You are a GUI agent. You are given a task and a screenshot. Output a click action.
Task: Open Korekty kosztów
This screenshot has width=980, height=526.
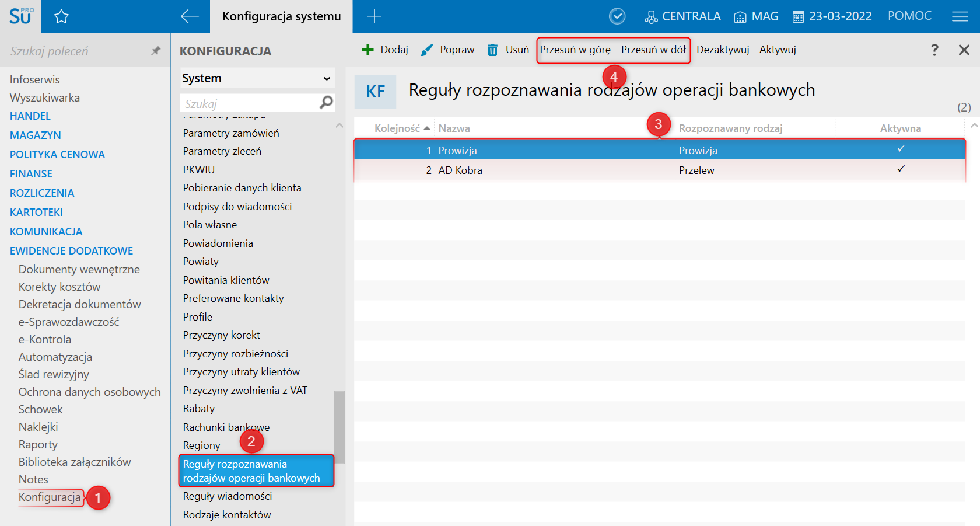[x=60, y=287]
